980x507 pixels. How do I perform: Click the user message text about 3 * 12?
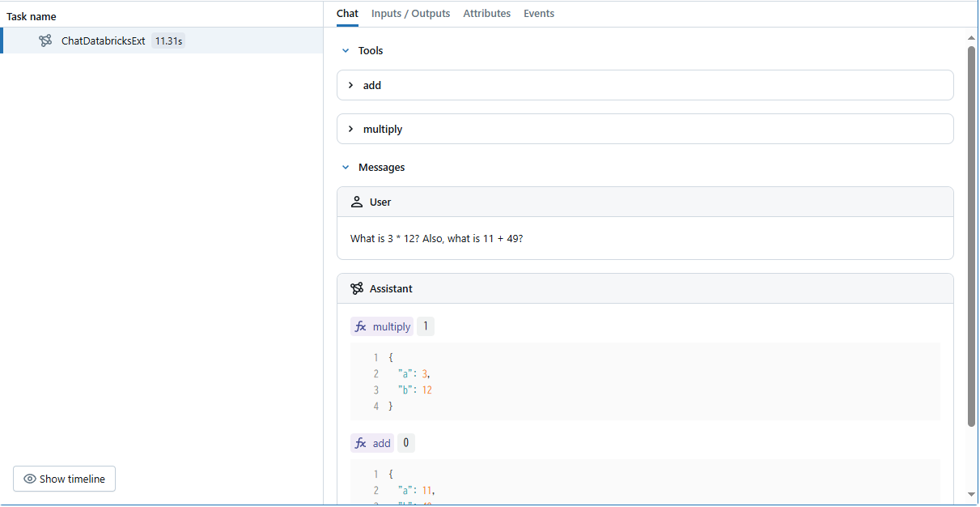point(437,238)
